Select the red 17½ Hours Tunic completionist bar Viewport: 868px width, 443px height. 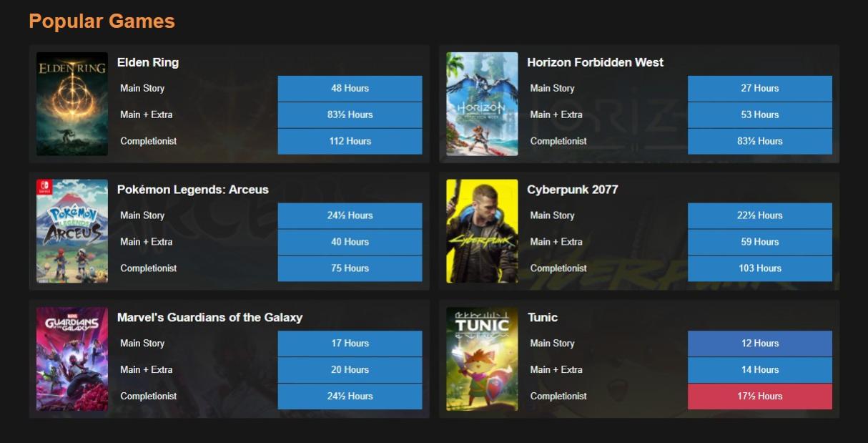759,396
